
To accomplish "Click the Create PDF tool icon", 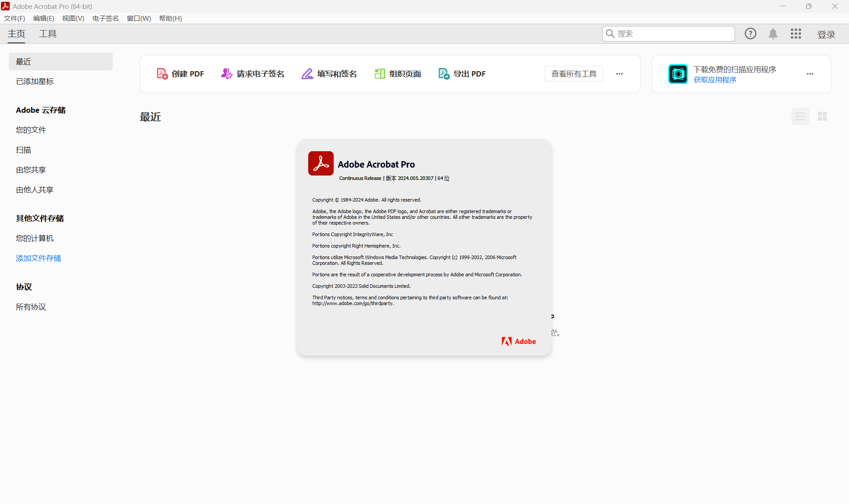I will point(162,74).
